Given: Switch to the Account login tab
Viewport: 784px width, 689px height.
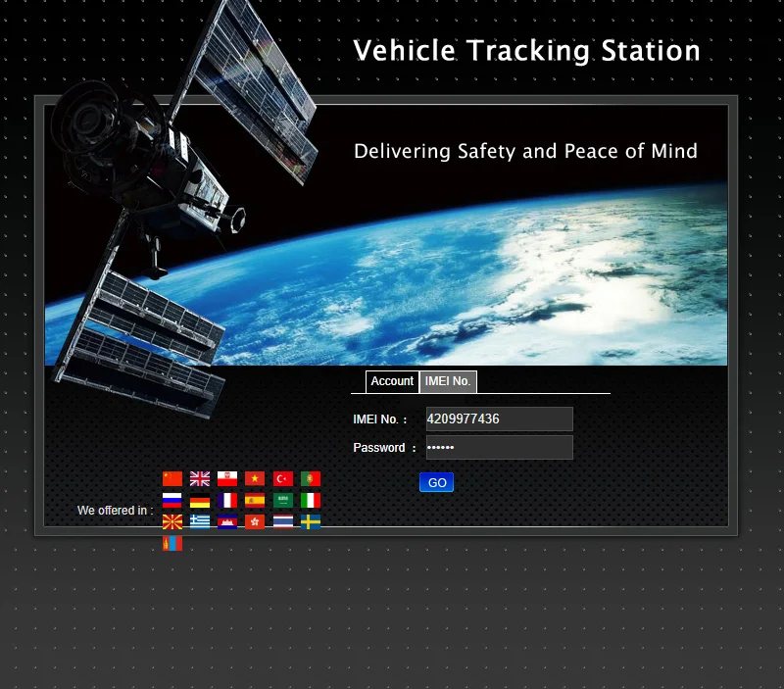Looking at the screenshot, I should pos(392,381).
